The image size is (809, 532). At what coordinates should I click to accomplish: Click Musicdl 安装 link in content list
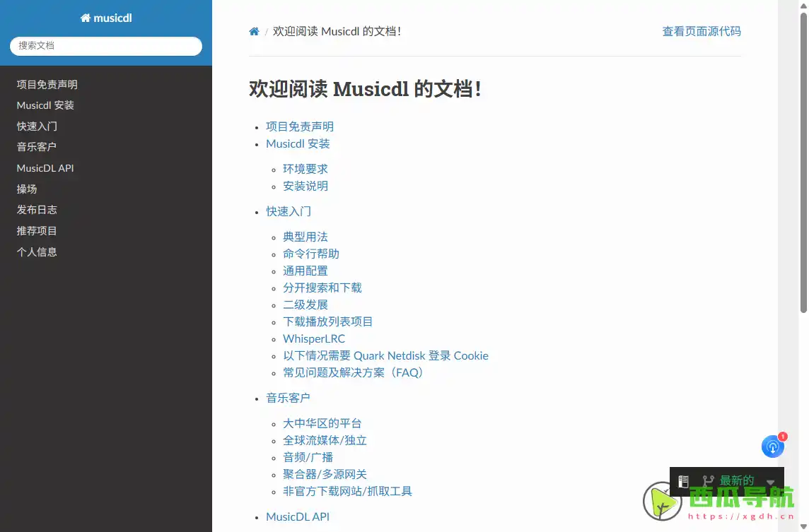pyautogui.click(x=298, y=144)
